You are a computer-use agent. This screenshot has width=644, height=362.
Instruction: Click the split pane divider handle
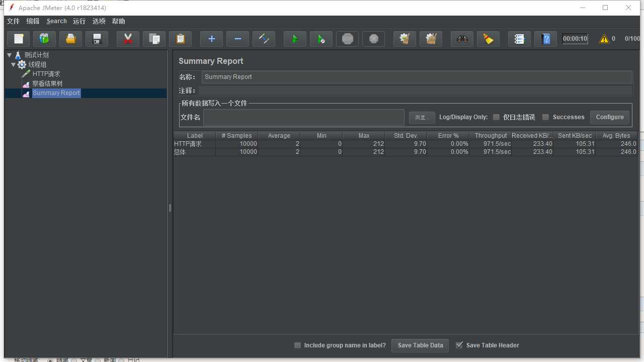[x=170, y=208]
